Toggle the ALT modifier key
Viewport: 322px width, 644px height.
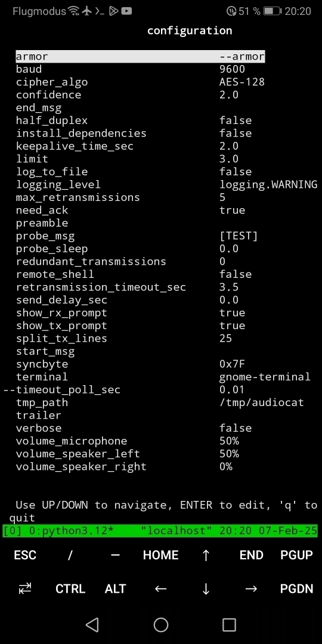[116, 589]
